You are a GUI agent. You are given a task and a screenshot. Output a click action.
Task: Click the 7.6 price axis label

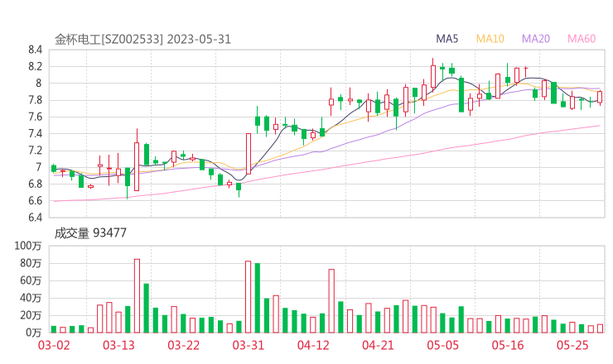tap(35, 117)
